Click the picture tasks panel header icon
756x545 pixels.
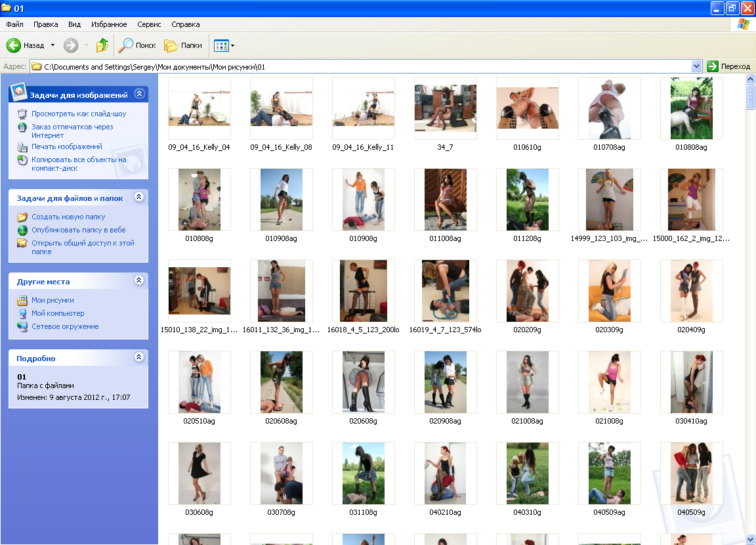[18, 92]
